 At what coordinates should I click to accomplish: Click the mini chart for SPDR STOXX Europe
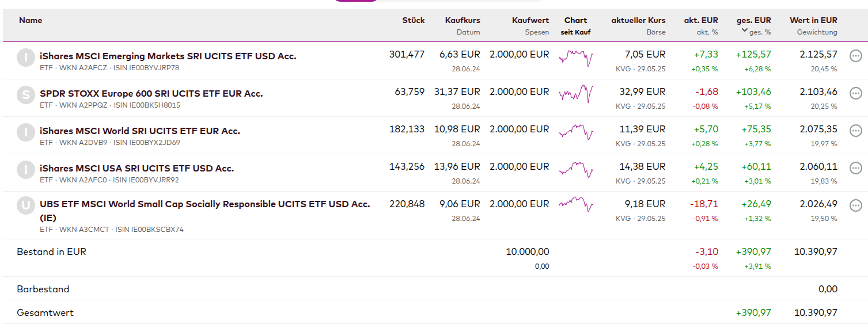click(x=575, y=94)
